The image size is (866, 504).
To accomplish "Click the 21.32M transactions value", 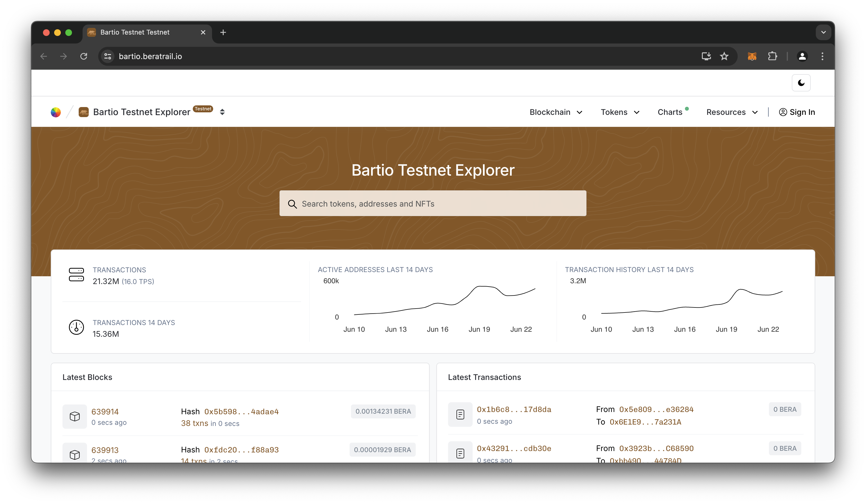I will click(105, 281).
